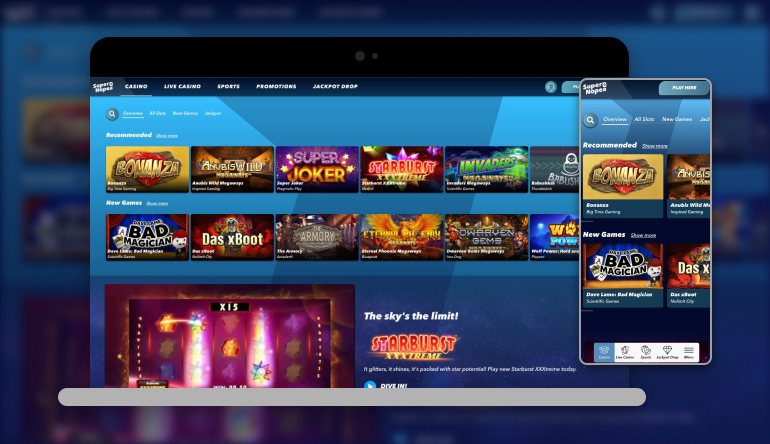Tap the search icon on the phone screen
The image size is (770, 444).
[x=590, y=120]
